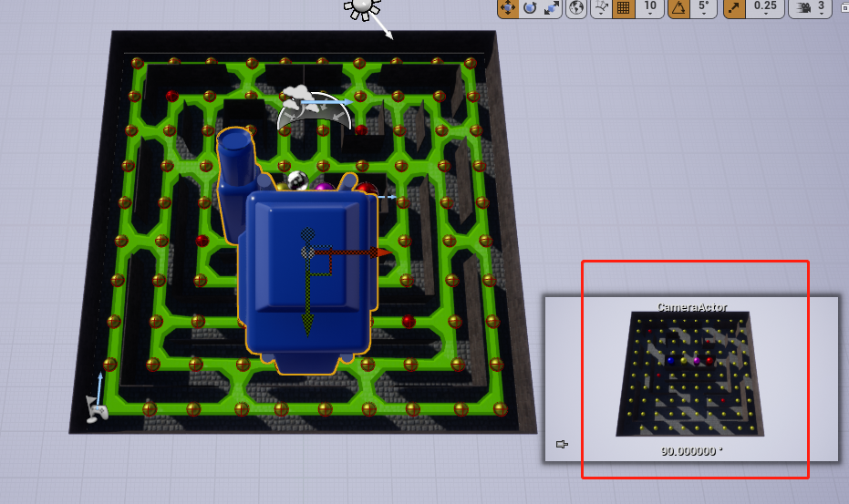Select the rotate transform tool
This screenshot has height=504, width=849.
tap(530, 7)
